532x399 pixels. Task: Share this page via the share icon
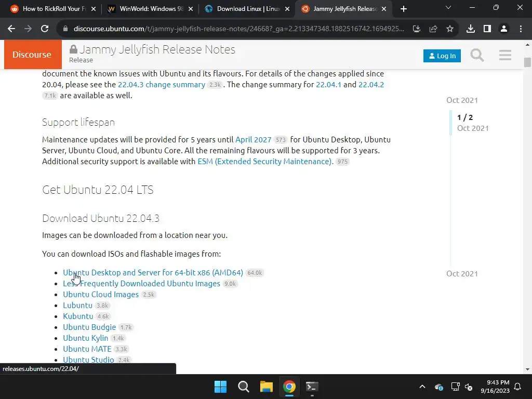click(x=433, y=29)
